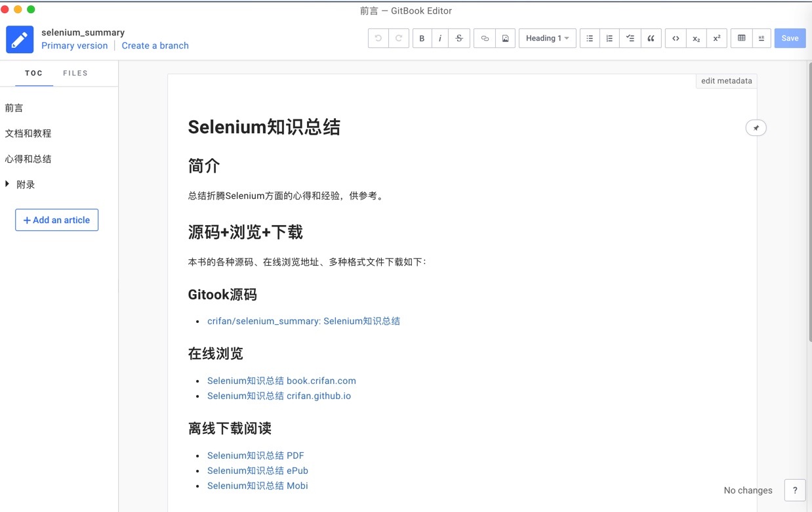The image size is (812, 512).
Task: Switch to the TOC tab
Action: pyautogui.click(x=34, y=74)
